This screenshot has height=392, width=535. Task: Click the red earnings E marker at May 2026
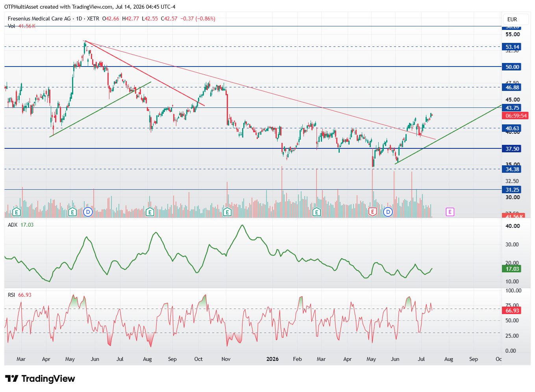click(x=372, y=212)
